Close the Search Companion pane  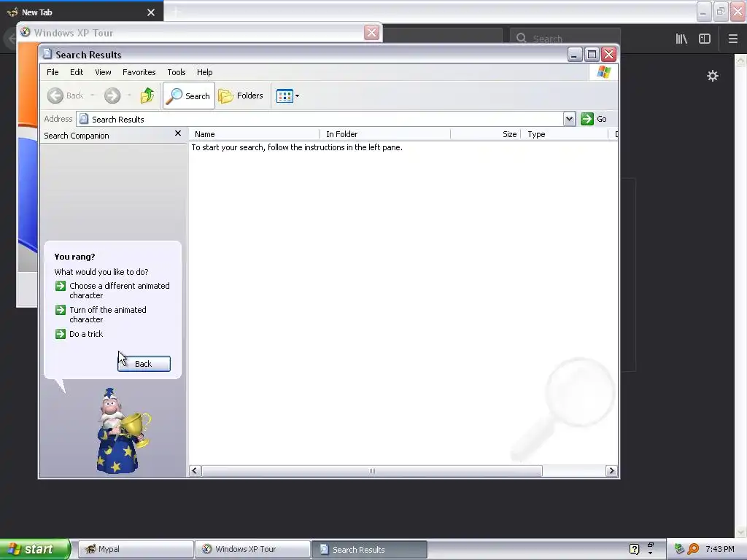click(178, 133)
